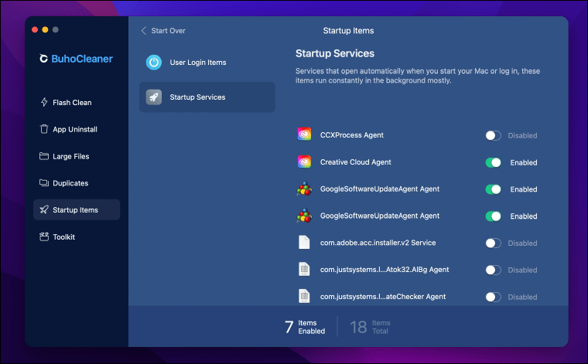Switch to the User Login Items tab
588x364 pixels.
click(207, 62)
